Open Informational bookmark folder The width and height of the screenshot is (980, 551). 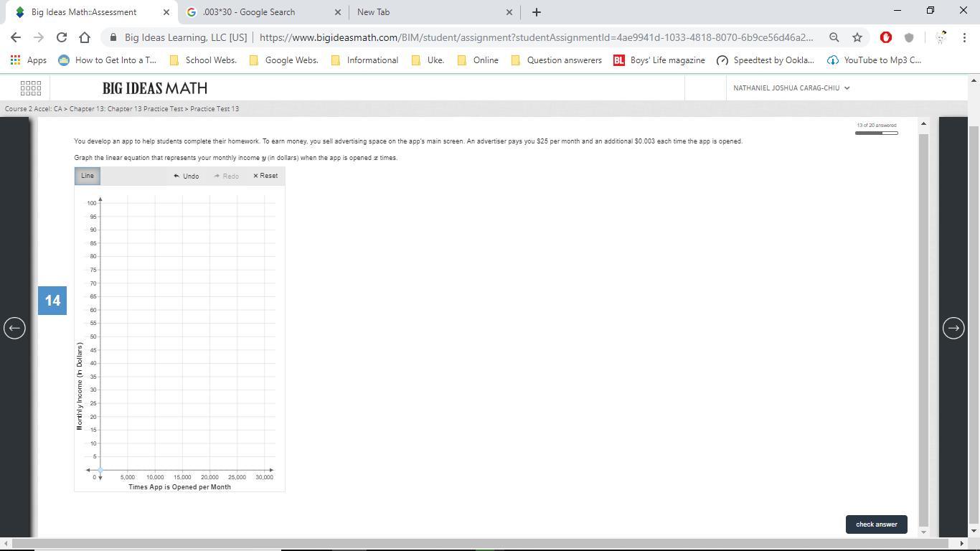(x=364, y=60)
